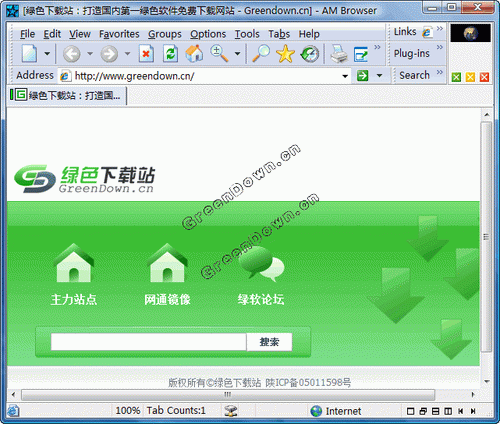Open the Favorites menu

point(119,34)
